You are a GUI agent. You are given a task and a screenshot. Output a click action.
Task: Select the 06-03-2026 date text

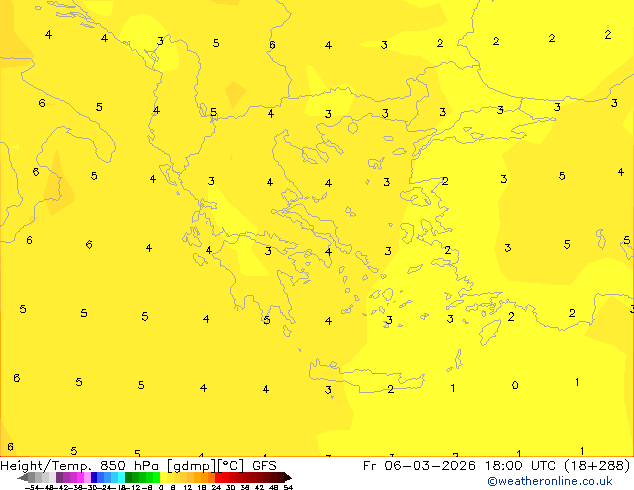click(430, 466)
